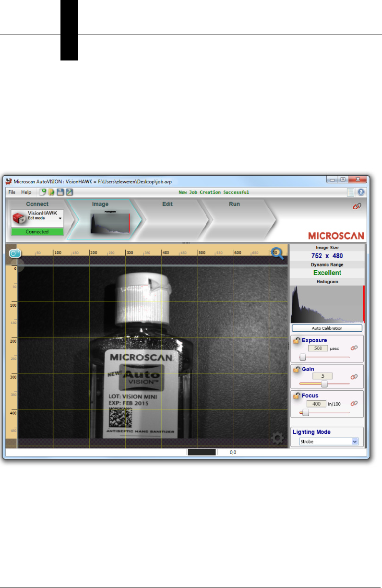Open the blue Help question mark icon
This screenshot has height=588, width=382.
pos(361,192)
